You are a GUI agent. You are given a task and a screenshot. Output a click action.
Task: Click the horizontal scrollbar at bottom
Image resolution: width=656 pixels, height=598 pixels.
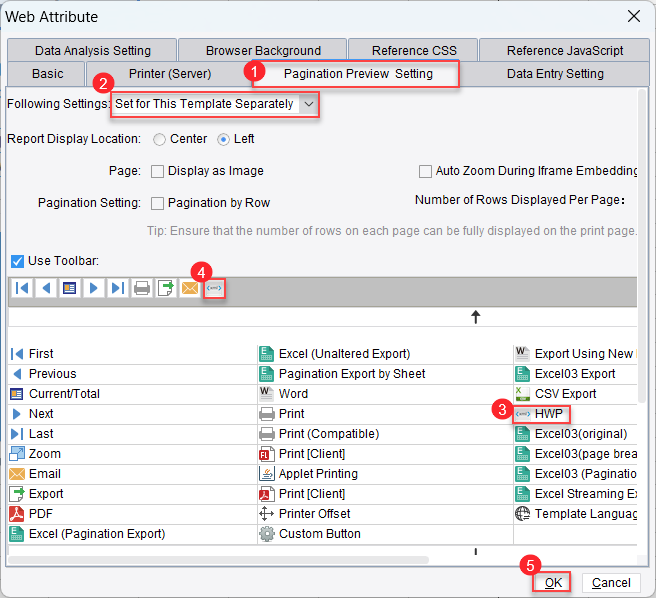pyautogui.click(x=218, y=560)
